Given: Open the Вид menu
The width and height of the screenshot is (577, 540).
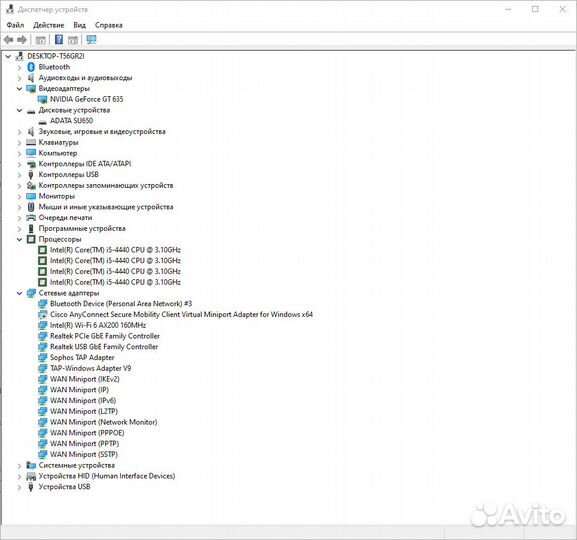Looking at the screenshot, I should coord(79,25).
